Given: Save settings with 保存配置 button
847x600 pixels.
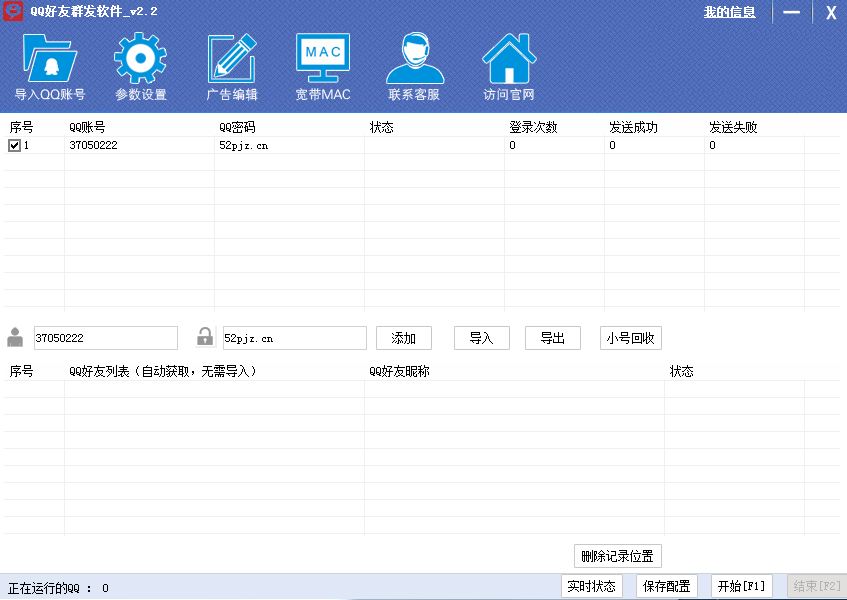Looking at the screenshot, I should [x=666, y=586].
